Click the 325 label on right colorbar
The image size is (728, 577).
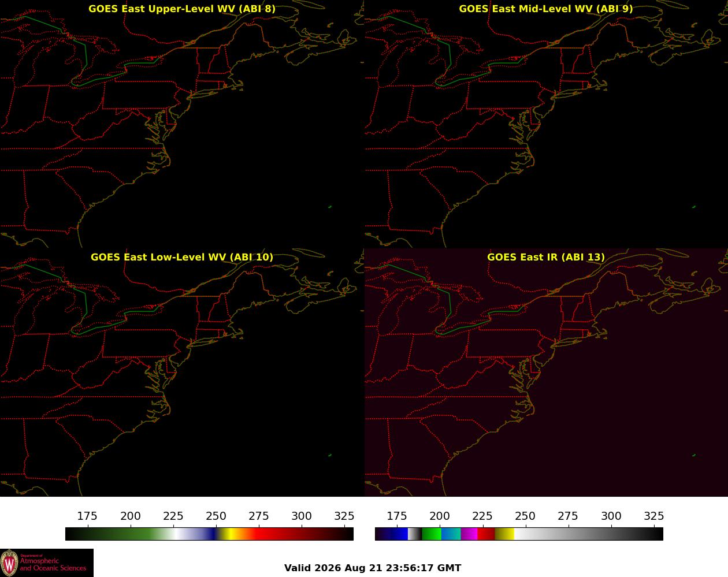click(654, 516)
